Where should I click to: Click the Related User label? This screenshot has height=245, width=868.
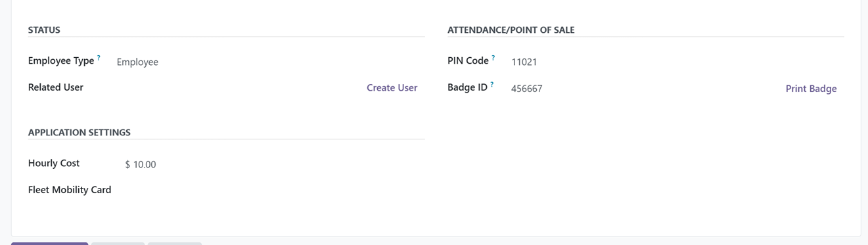tap(56, 87)
